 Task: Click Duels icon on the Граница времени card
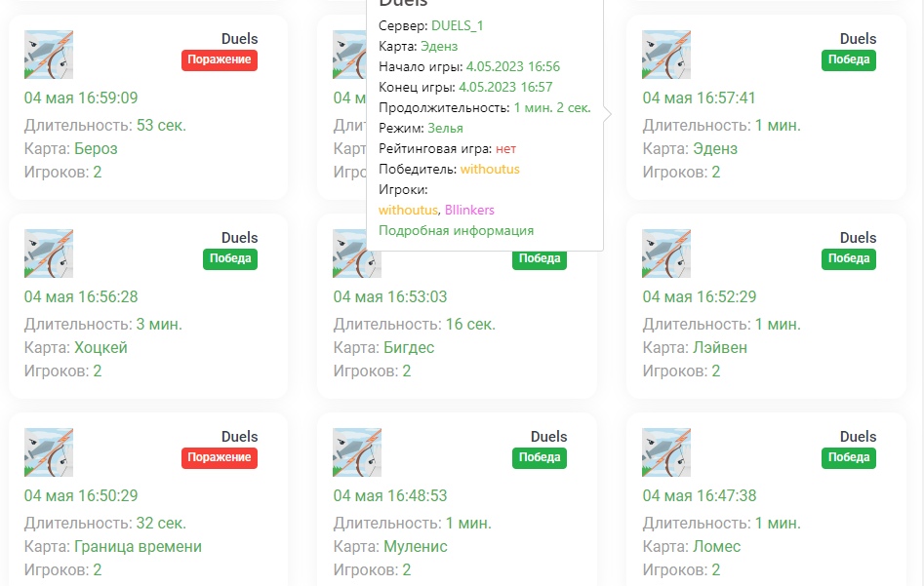[49, 452]
